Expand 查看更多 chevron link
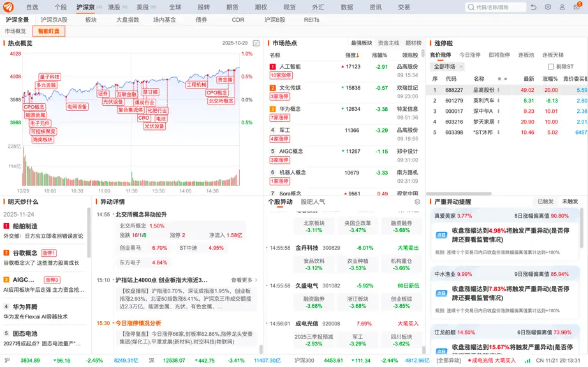The height and width of the screenshot is (367, 588). [244, 280]
